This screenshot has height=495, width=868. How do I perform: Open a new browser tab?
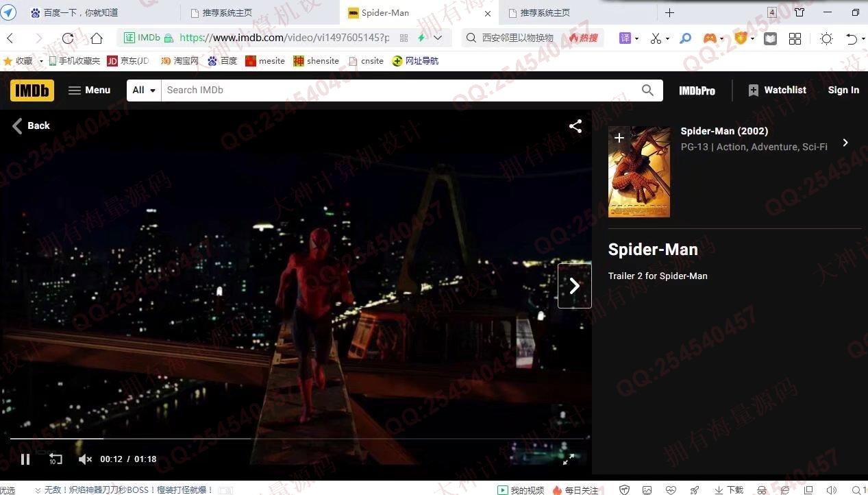coord(669,12)
